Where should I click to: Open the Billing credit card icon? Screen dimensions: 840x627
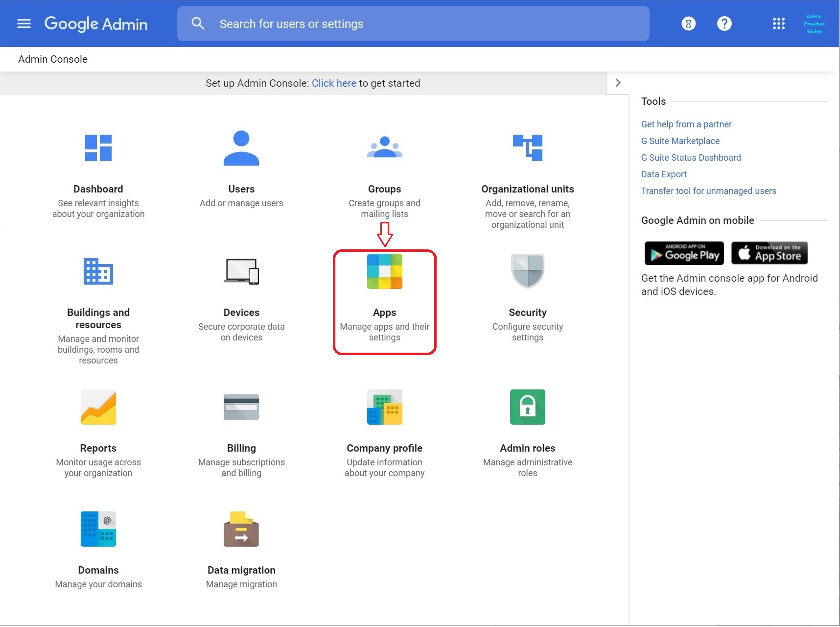(x=241, y=407)
